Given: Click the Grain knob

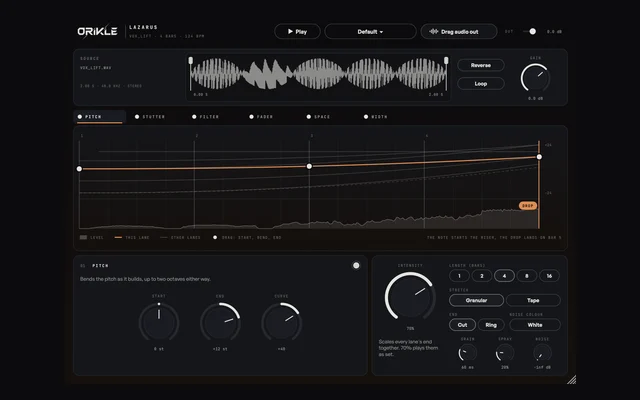Looking at the screenshot, I should click(x=467, y=353).
